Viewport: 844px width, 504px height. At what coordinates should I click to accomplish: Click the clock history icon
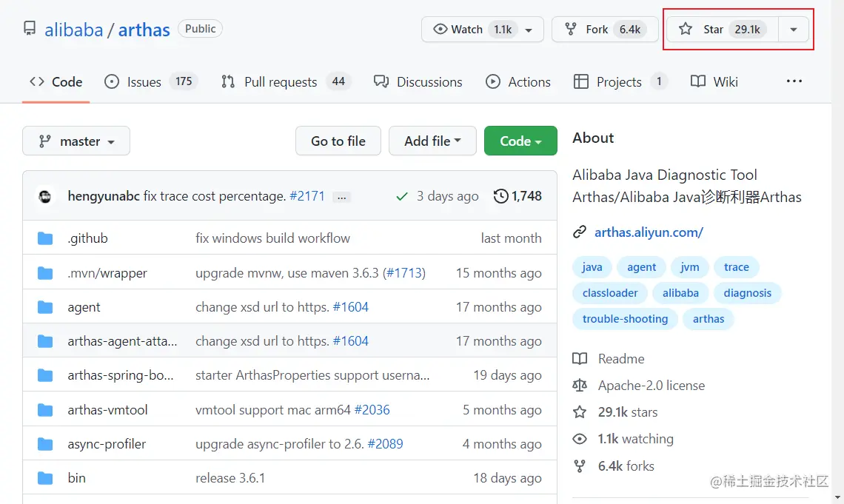coord(500,196)
